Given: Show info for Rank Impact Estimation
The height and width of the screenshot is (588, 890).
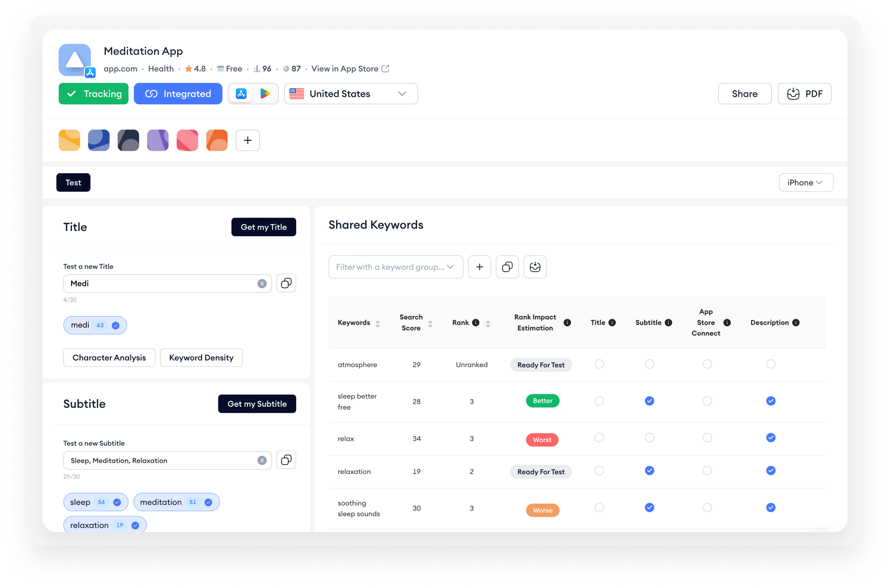Looking at the screenshot, I should (567, 322).
